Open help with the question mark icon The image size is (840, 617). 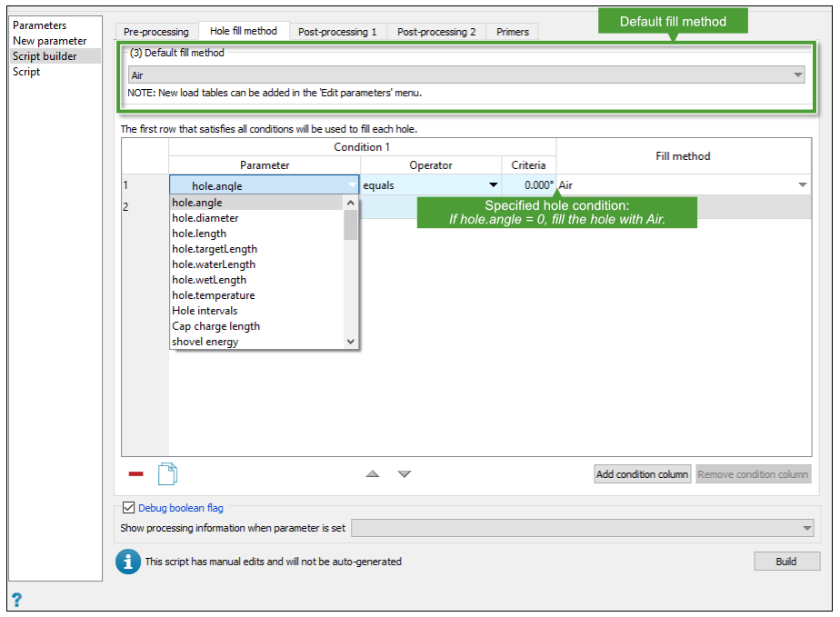(x=16, y=600)
